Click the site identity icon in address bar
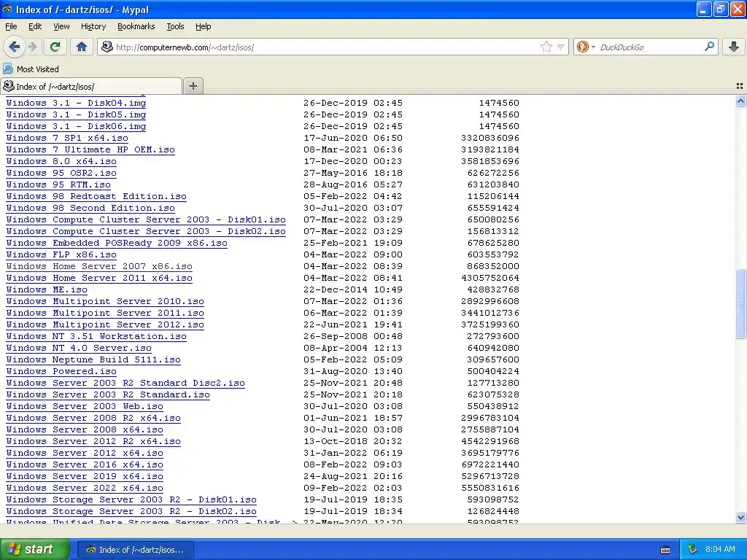Viewport: 747px width, 560px height. tap(107, 47)
